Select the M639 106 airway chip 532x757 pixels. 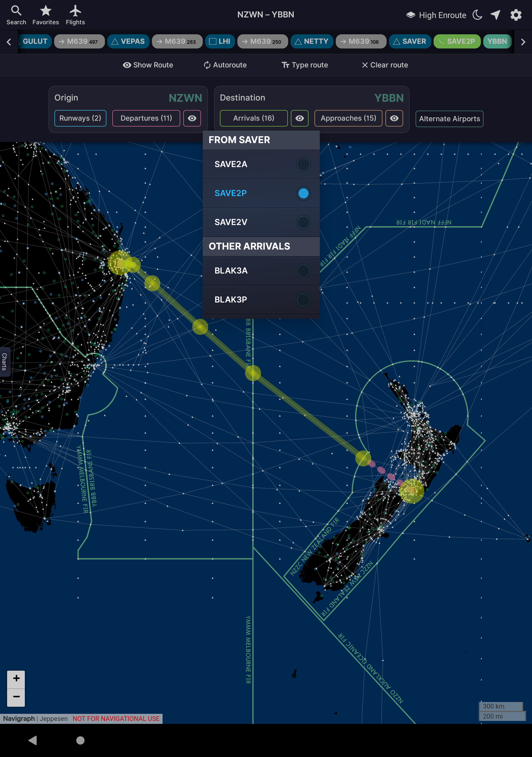tap(361, 41)
